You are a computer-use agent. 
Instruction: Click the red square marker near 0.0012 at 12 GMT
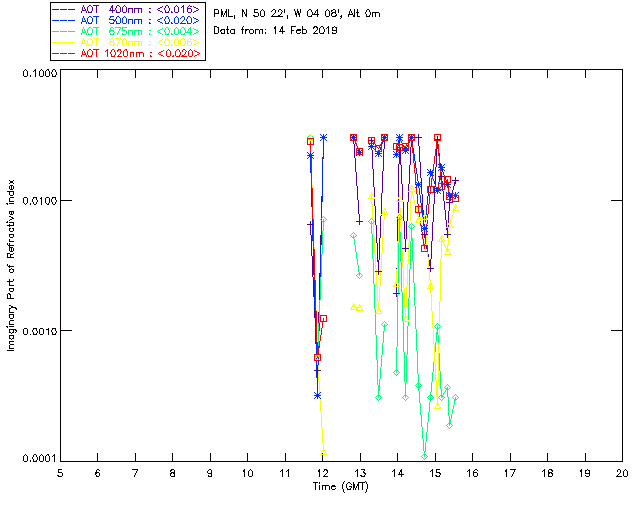(x=323, y=318)
